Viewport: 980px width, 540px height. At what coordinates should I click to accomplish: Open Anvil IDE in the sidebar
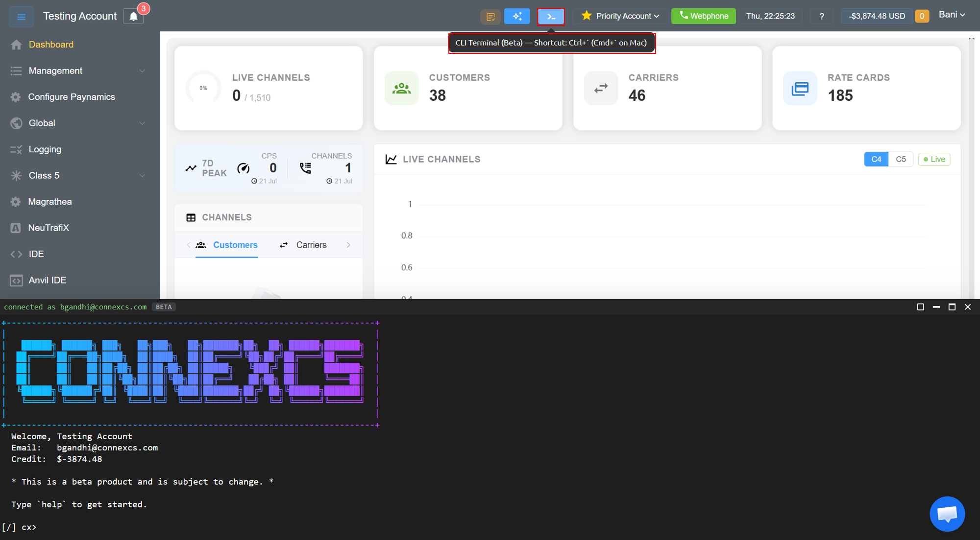click(48, 281)
